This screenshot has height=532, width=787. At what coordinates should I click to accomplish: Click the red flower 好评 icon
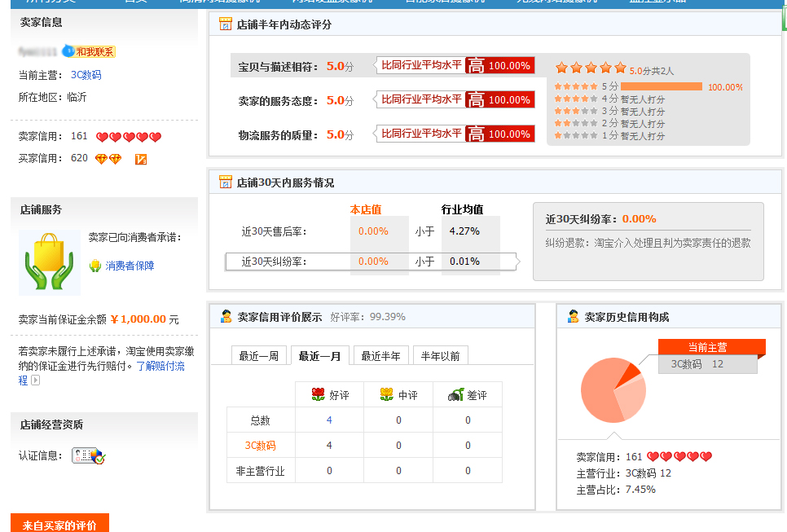coord(319,394)
